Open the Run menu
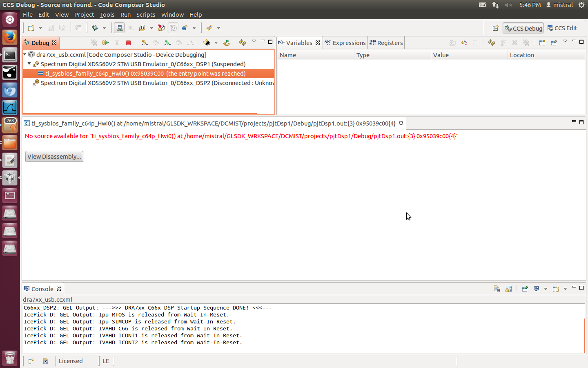Screen dimensions: 588x368 coord(125,14)
